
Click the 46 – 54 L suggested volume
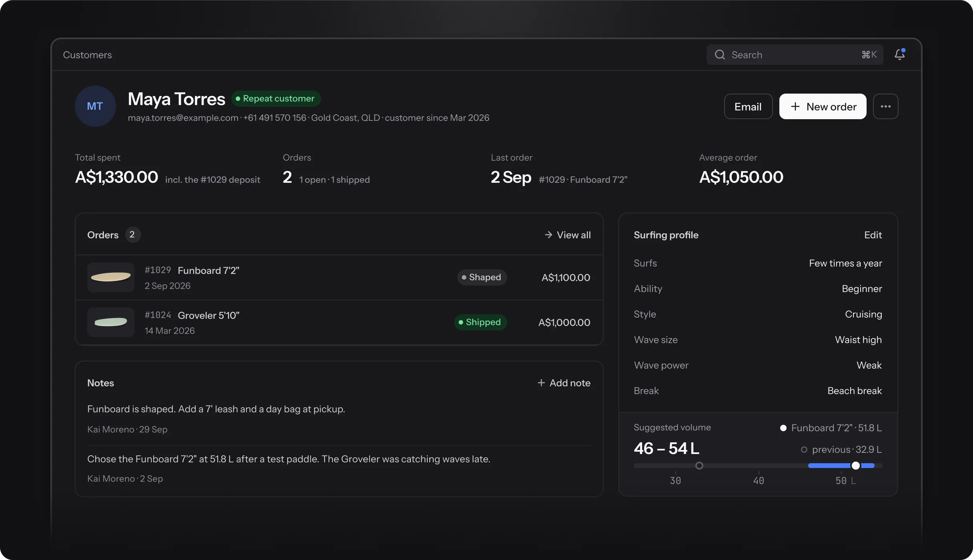tap(667, 448)
